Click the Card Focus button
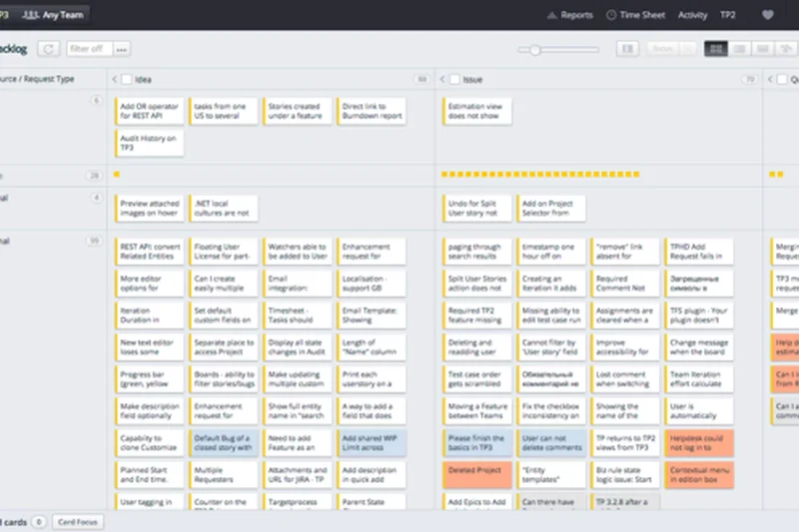The height and width of the screenshot is (532, 799). point(77,522)
